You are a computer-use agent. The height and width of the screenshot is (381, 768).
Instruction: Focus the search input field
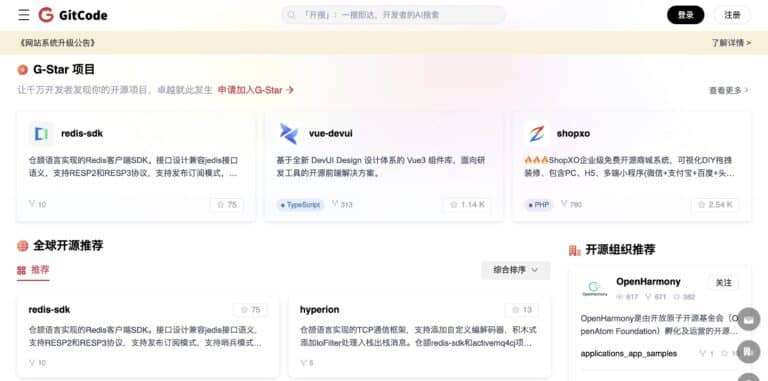(393, 15)
